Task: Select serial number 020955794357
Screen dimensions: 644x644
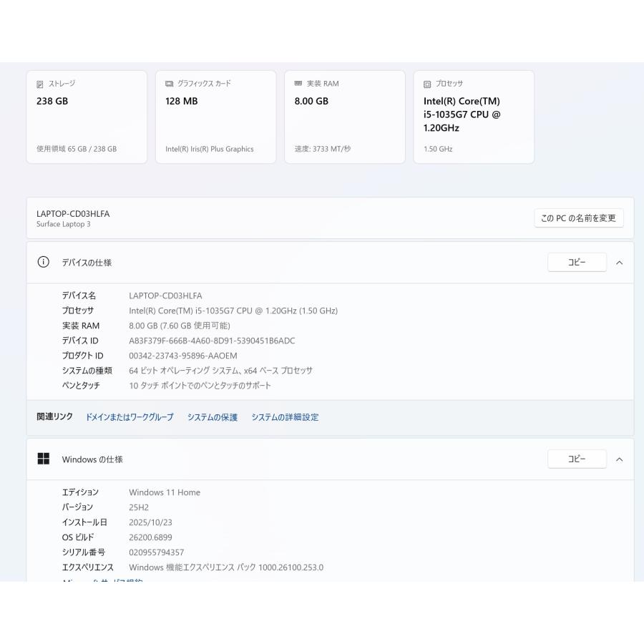Action: (157, 552)
